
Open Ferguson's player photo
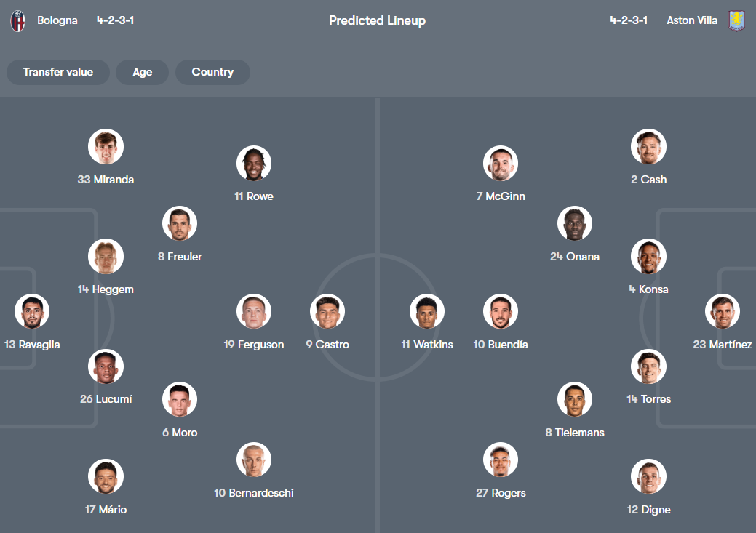(x=254, y=312)
